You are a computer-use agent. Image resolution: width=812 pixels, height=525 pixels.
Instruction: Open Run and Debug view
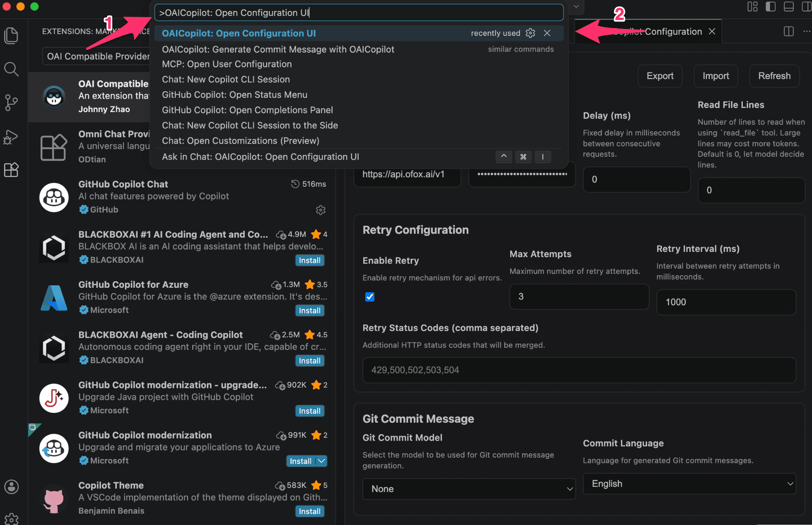[x=11, y=137]
